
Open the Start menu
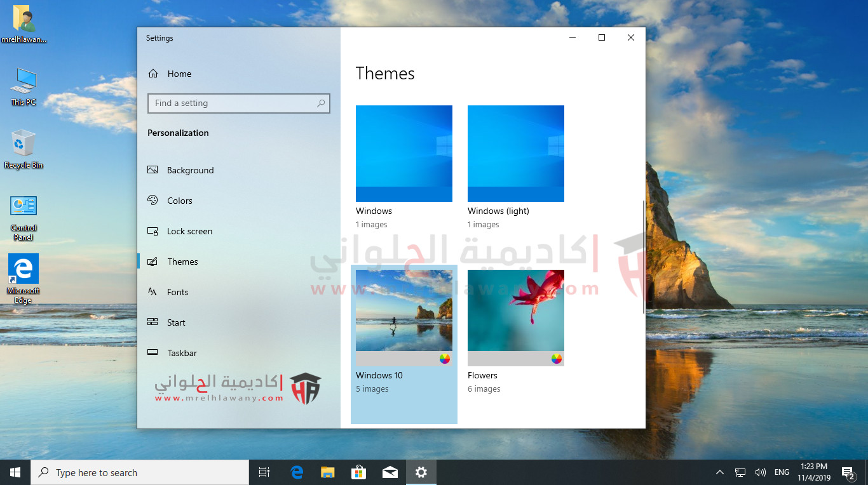(15, 472)
